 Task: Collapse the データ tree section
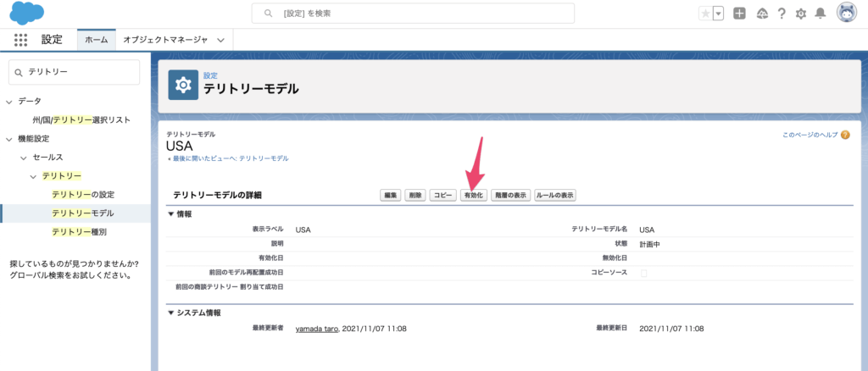pyautogui.click(x=9, y=102)
